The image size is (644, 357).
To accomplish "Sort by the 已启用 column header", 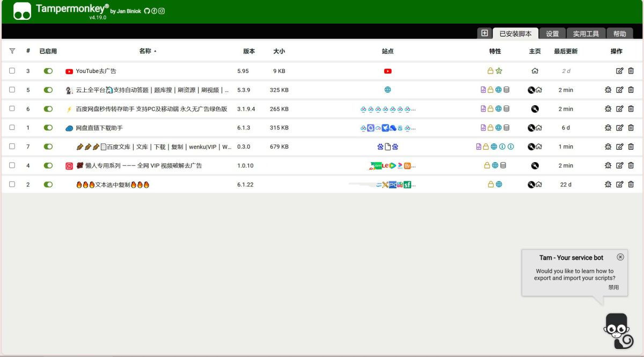I will click(48, 51).
